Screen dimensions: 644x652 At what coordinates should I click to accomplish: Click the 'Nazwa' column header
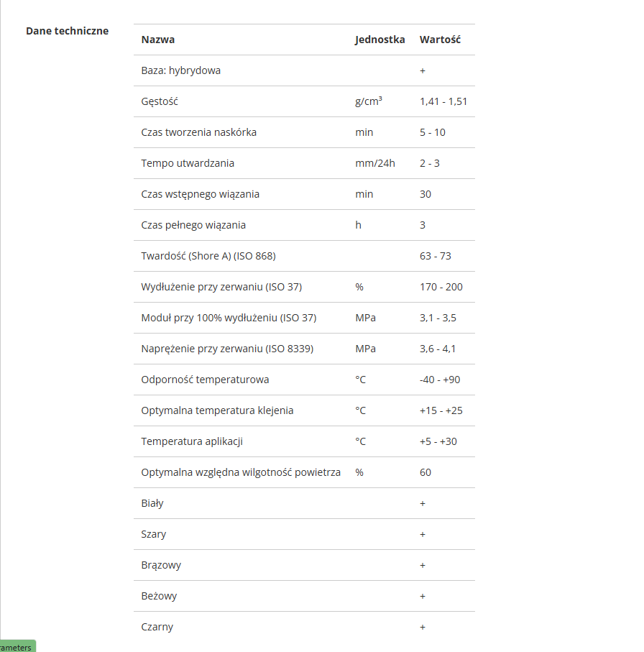click(158, 40)
